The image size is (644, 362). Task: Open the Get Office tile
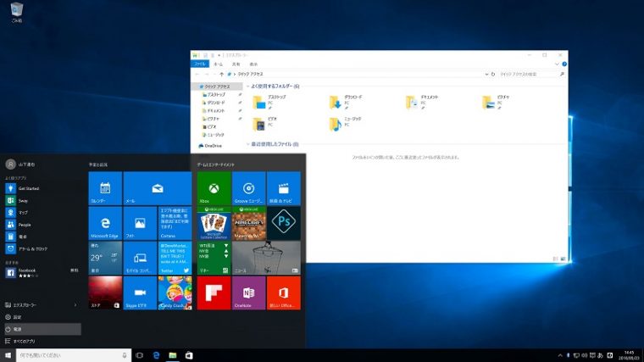(283, 292)
